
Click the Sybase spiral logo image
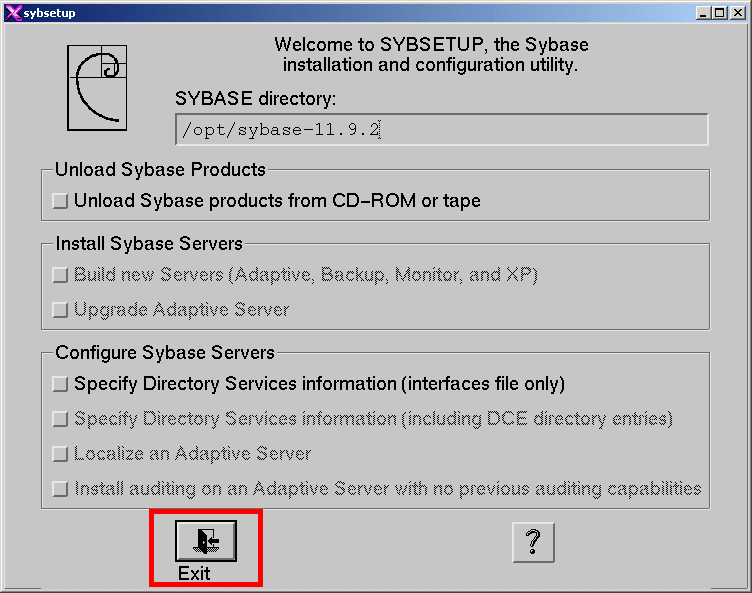pyautogui.click(x=97, y=88)
